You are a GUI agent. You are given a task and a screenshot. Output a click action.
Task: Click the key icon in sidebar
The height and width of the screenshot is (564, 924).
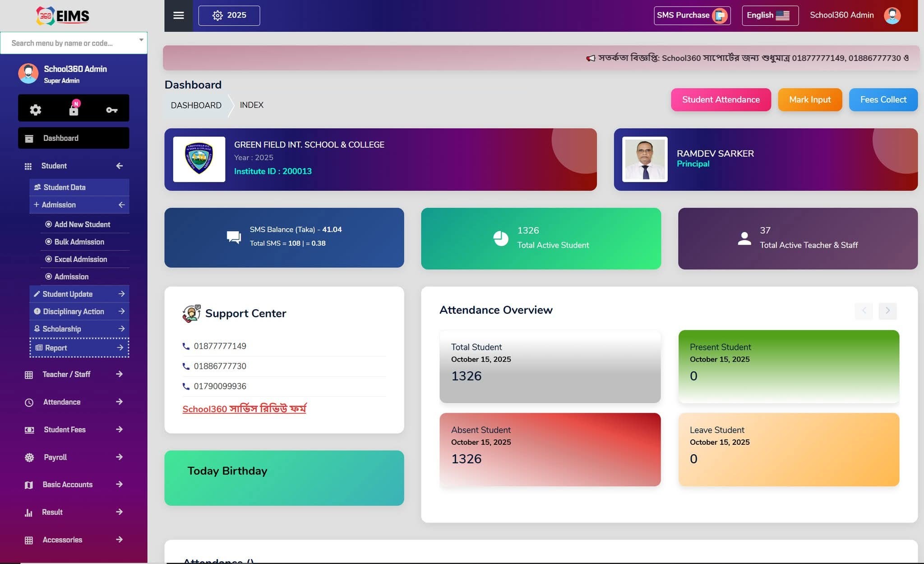[111, 110]
